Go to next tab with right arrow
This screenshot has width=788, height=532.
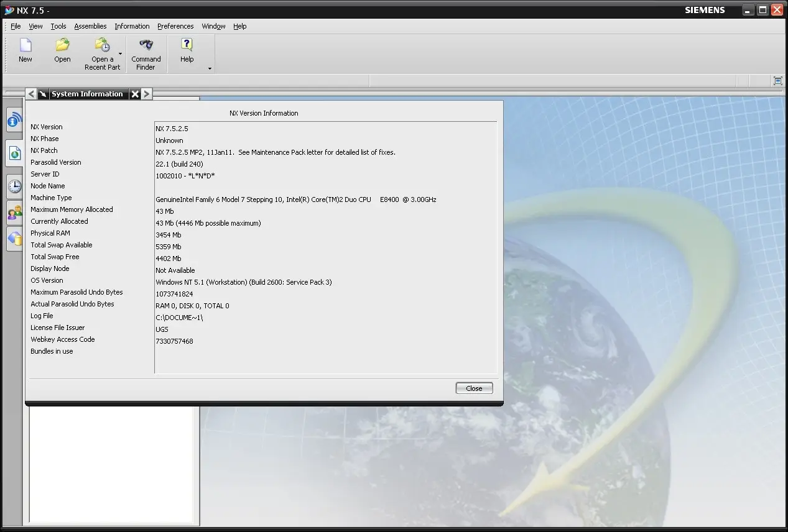147,94
